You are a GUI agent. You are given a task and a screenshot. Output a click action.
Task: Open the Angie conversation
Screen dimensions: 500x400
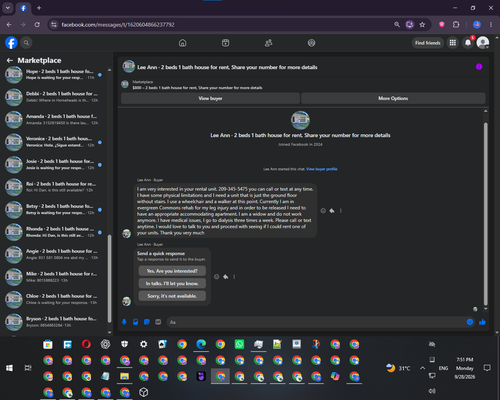pos(54,254)
